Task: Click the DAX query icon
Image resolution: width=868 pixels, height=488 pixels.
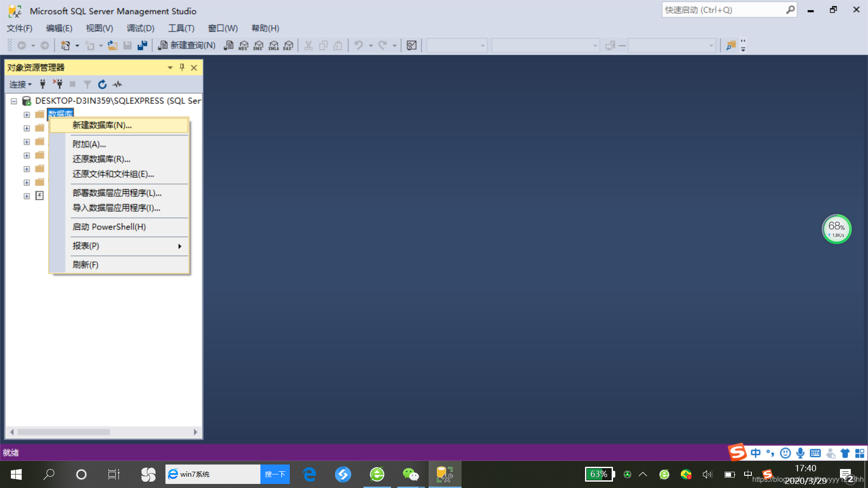Action: point(288,46)
